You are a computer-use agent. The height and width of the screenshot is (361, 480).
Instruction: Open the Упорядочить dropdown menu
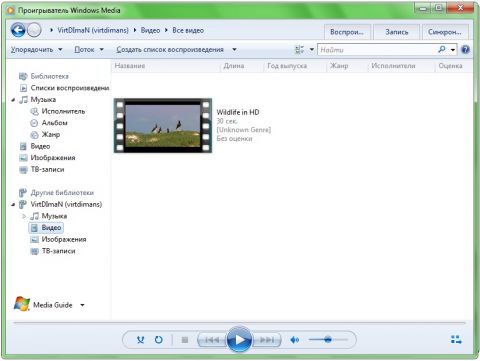37,50
